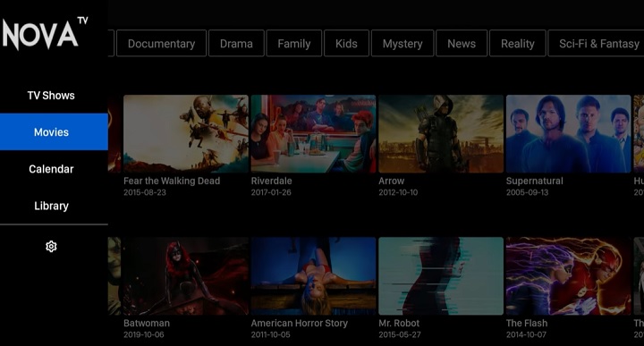Click the date 2019-10-06
The height and width of the screenshot is (346, 644).
pos(144,334)
